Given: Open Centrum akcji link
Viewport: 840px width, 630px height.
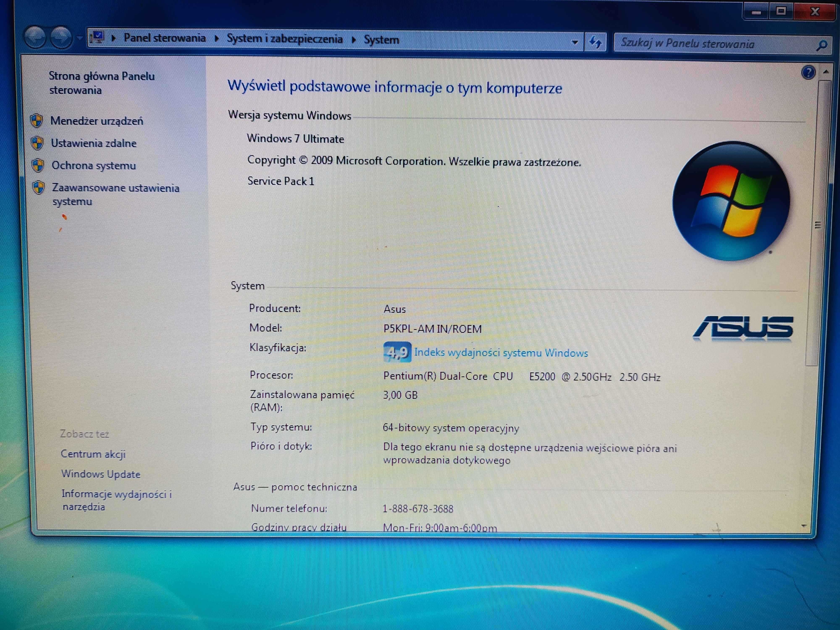Looking at the screenshot, I should (x=93, y=454).
